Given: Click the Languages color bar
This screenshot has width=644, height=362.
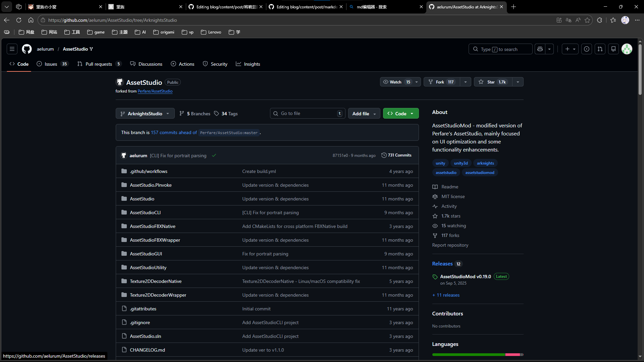Looking at the screenshot, I should point(477,354).
